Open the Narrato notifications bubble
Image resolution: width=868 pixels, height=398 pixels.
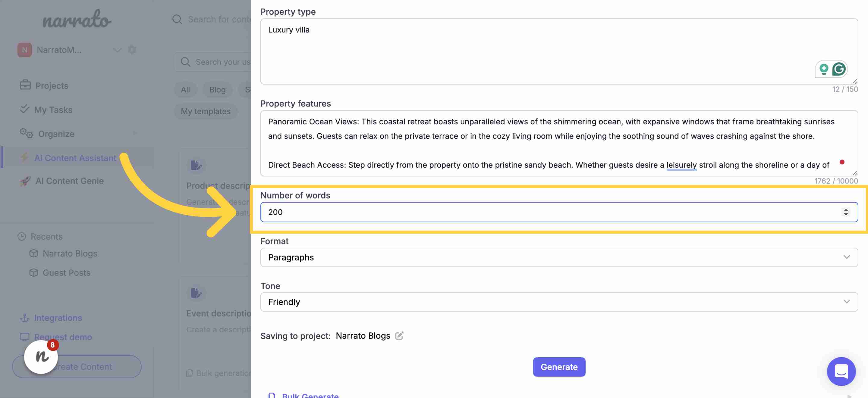point(41,357)
